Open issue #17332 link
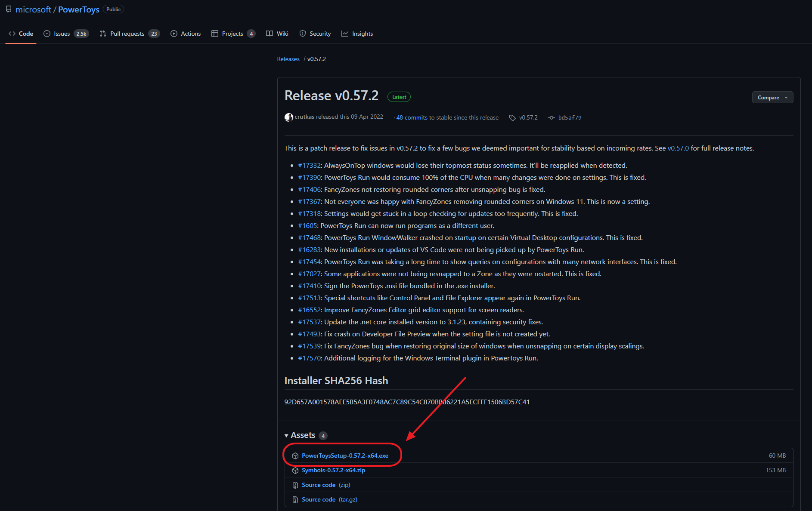The width and height of the screenshot is (812, 511). point(310,165)
